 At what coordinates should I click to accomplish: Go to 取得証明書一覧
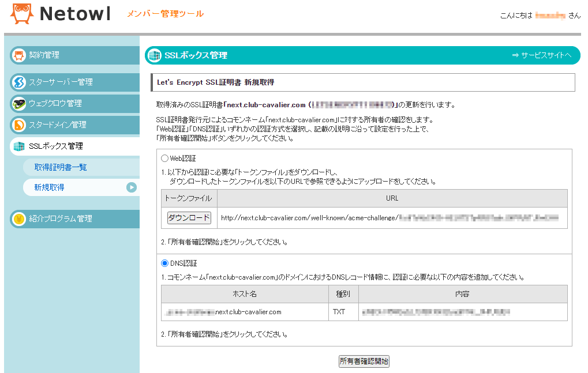tap(81, 167)
